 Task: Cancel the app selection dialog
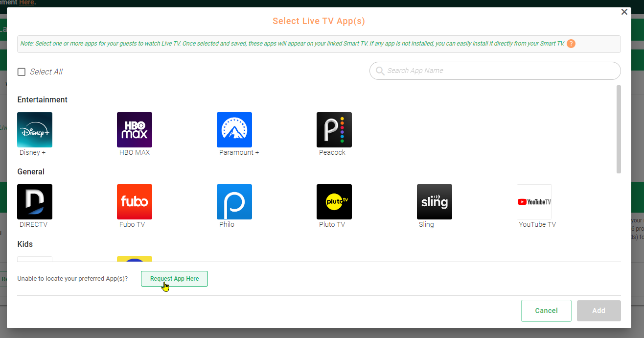[x=546, y=311]
